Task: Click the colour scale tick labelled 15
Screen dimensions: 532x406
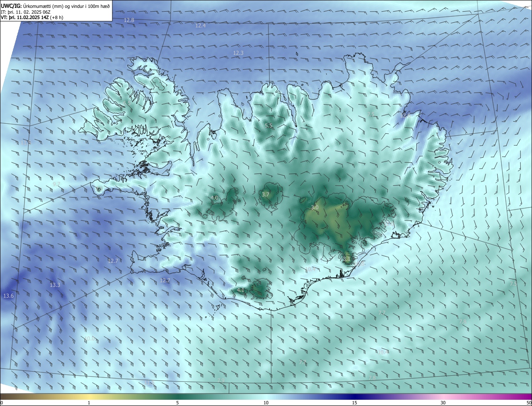Action: (355, 403)
